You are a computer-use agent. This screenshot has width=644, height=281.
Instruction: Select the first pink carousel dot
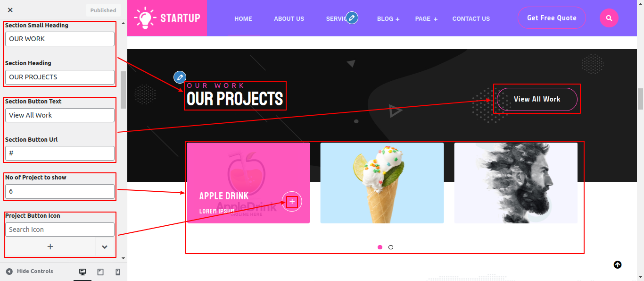click(x=380, y=247)
